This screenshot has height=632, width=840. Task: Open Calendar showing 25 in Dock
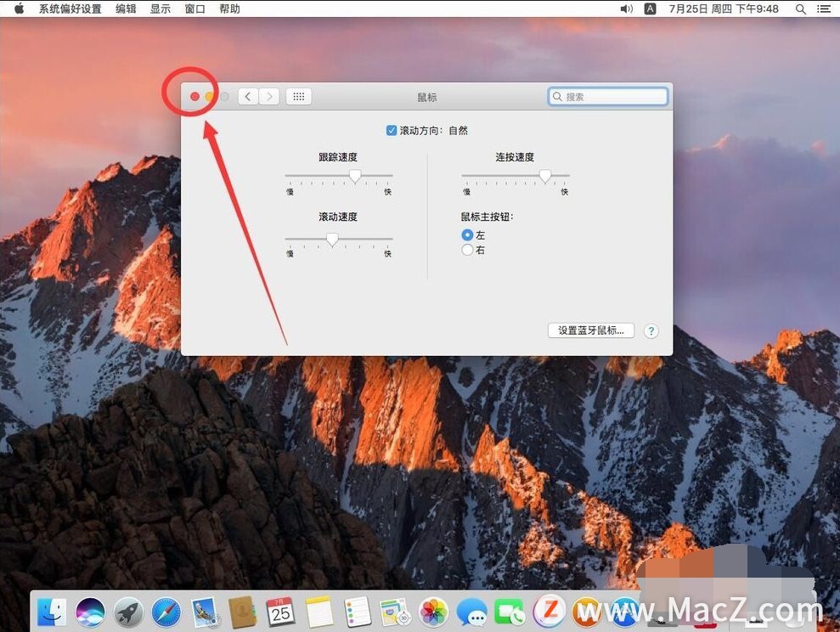click(x=281, y=612)
